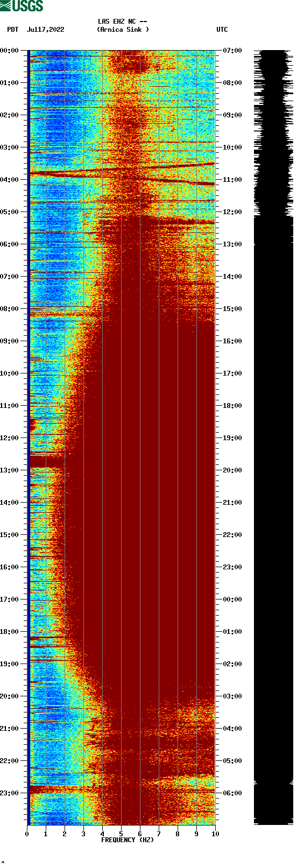Screen dimensions: 297x868
Task: Click the '03:00' UTC time label
Action: pos(232,696)
